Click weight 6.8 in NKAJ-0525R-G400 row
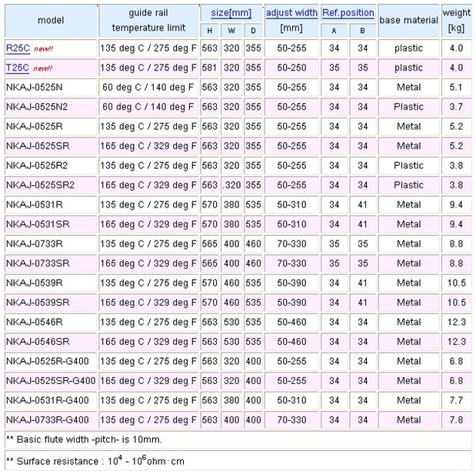 tap(456, 361)
